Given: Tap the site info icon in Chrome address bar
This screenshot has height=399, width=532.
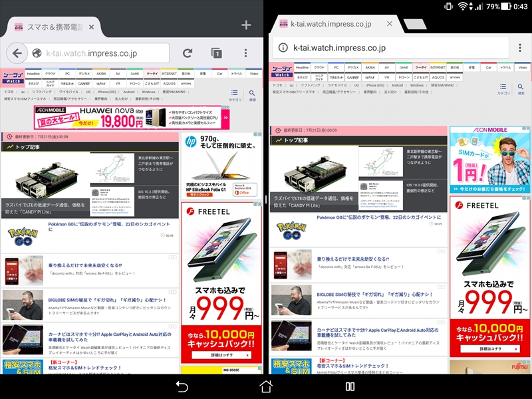Looking at the screenshot, I should (283, 48).
